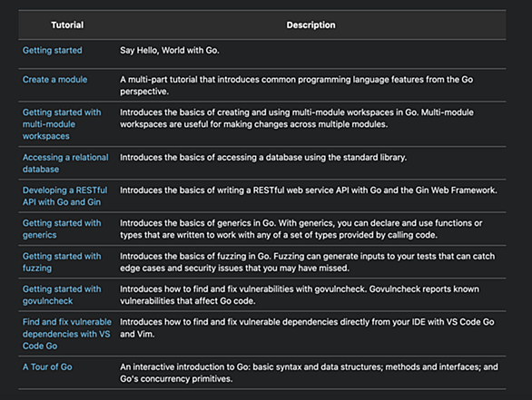Click the Gin Web Framework description
The image size is (532, 400).
(309, 190)
